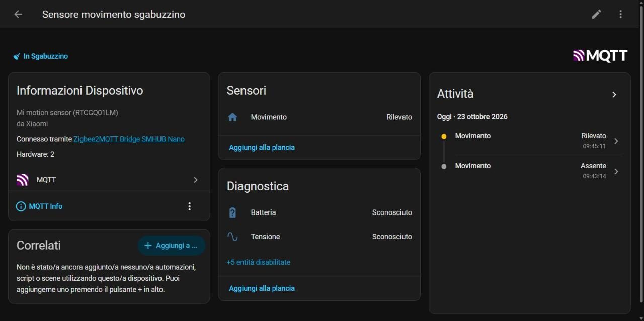Click the Rilevato state value in Sensori

point(399,117)
